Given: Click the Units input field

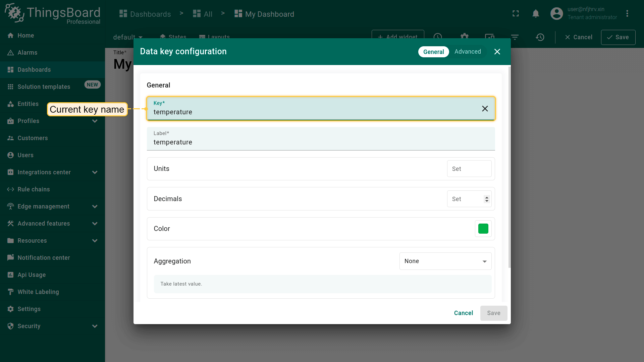Looking at the screenshot, I should click(469, 169).
